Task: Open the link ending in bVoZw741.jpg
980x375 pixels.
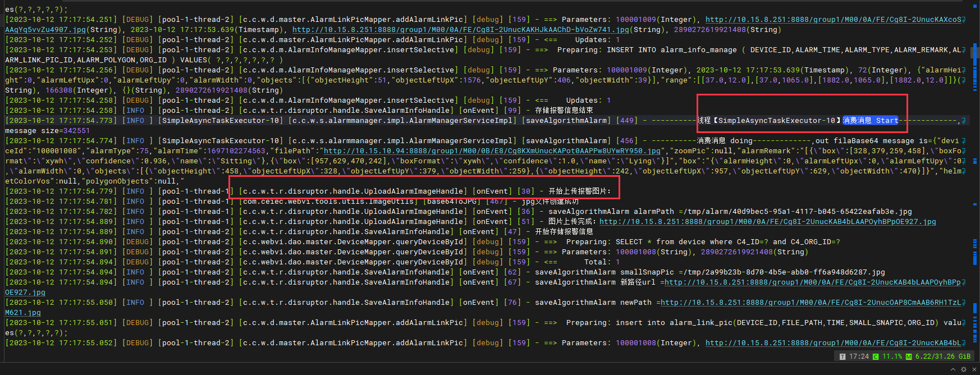Action: (460, 30)
